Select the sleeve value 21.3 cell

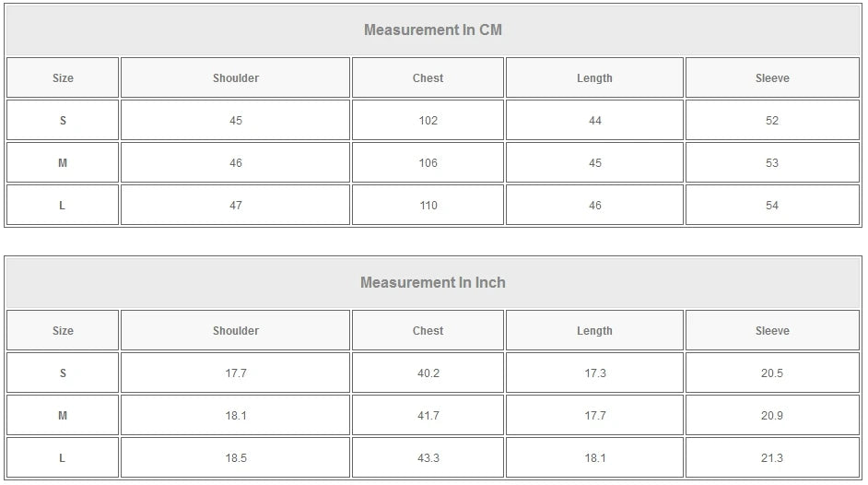tap(772, 458)
